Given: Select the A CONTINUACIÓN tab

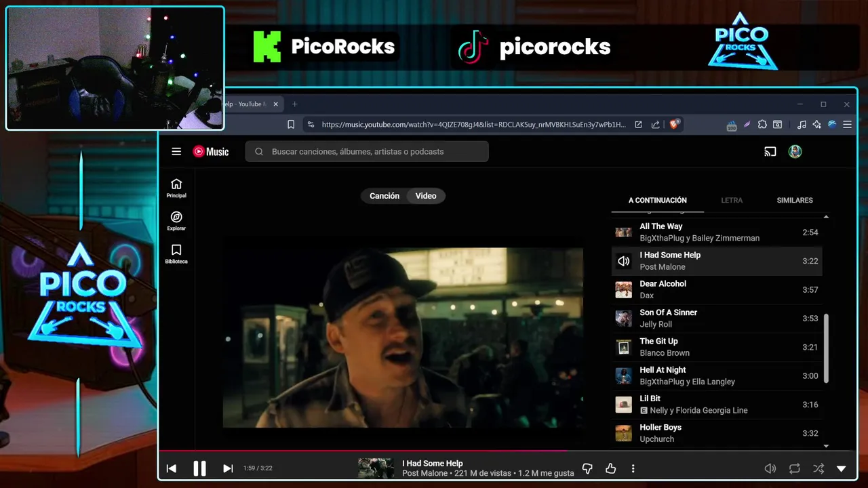Looking at the screenshot, I should tap(658, 200).
